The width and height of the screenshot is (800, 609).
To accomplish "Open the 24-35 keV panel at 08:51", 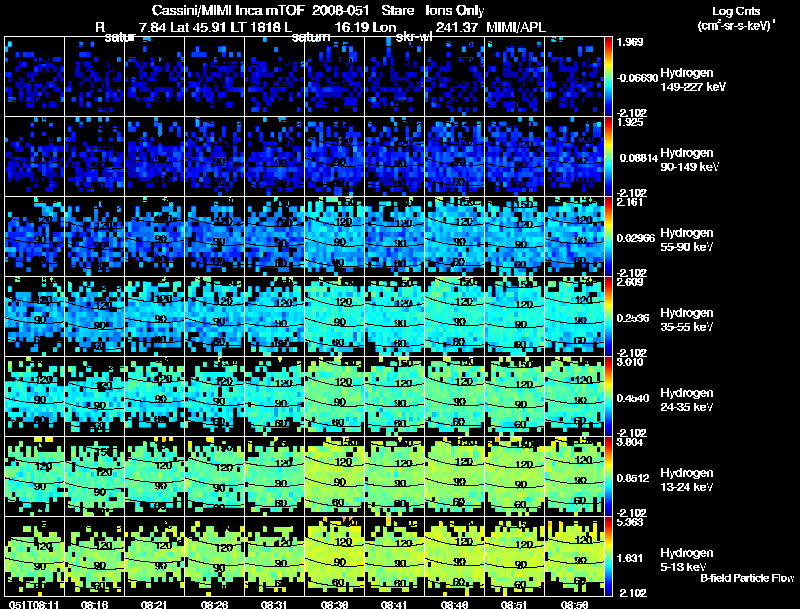I will [x=515, y=397].
